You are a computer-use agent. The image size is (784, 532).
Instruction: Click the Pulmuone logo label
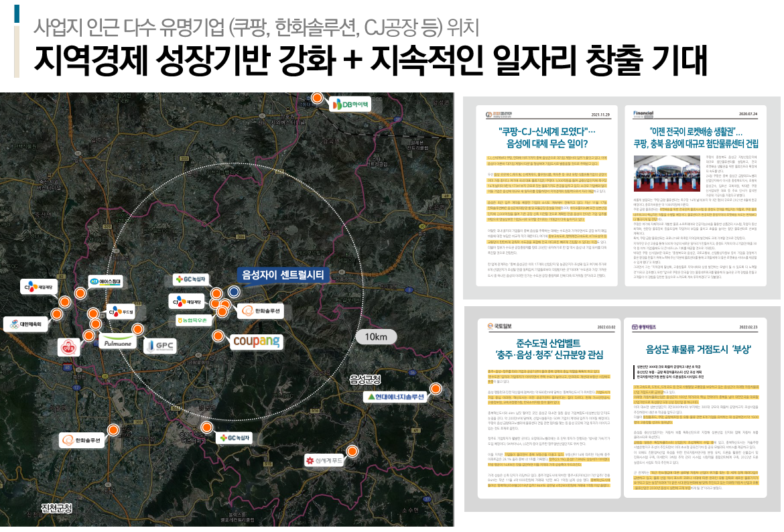pos(118,342)
